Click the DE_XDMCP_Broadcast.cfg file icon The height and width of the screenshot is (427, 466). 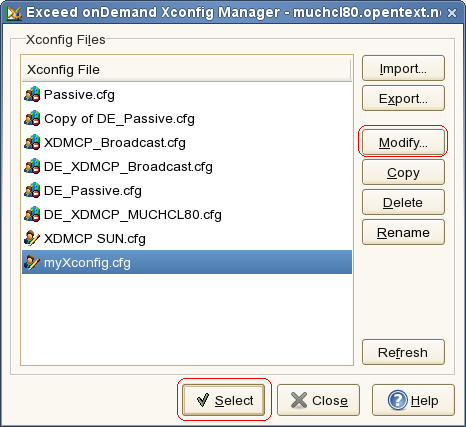[x=32, y=167]
